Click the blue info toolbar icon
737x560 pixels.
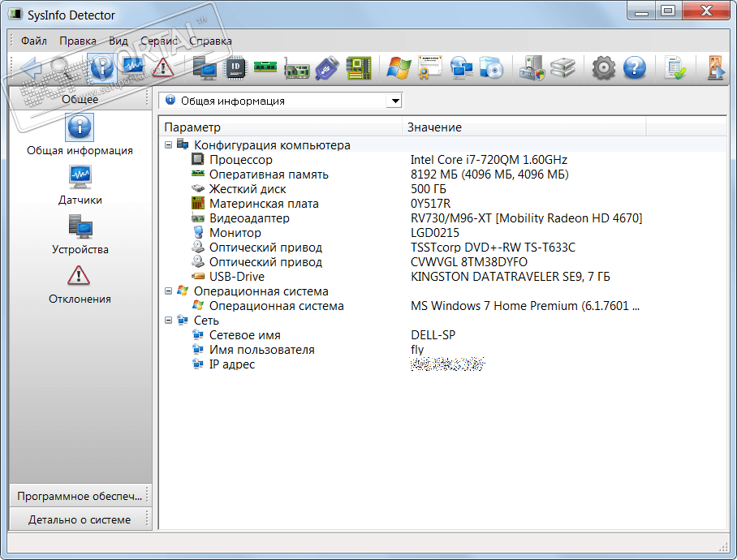[x=102, y=68]
